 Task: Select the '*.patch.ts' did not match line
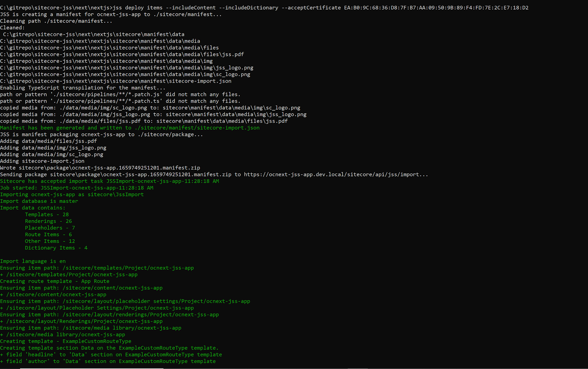pyautogui.click(x=120, y=101)
